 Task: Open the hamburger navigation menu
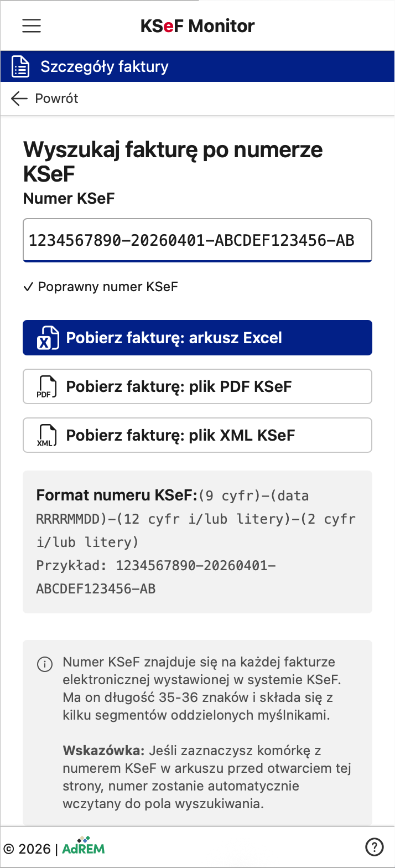click(x=32, y=25)
